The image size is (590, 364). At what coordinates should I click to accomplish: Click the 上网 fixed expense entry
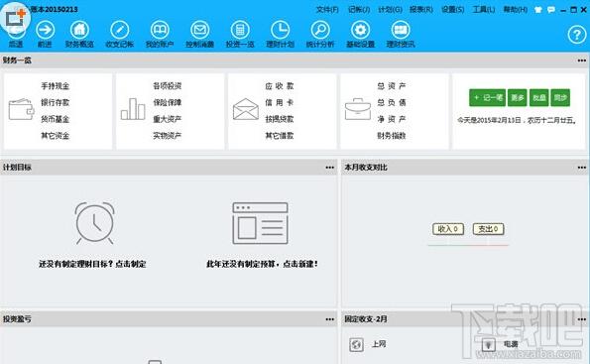coord(379,344)
